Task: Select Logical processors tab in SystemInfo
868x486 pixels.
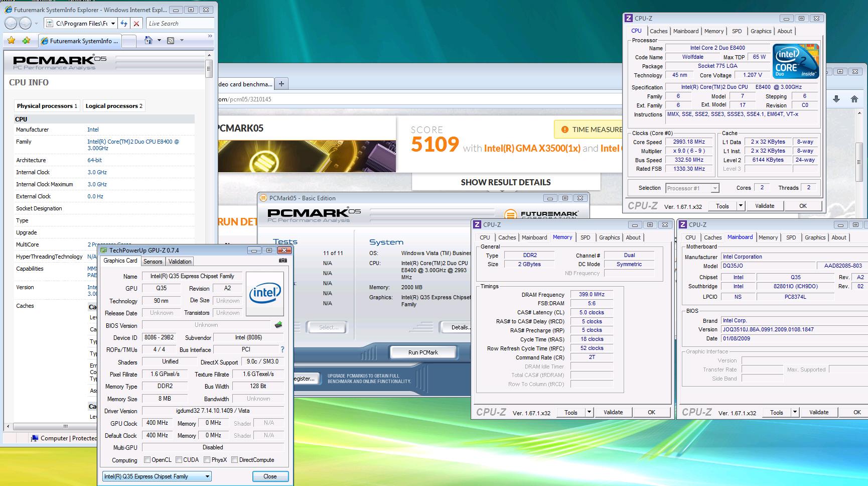Action: (x=114, y=106)
